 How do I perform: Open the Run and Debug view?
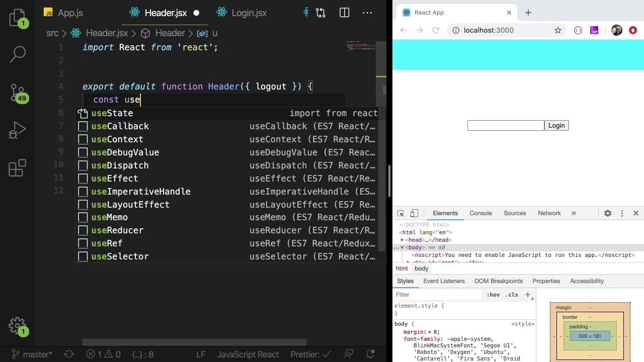18,130
